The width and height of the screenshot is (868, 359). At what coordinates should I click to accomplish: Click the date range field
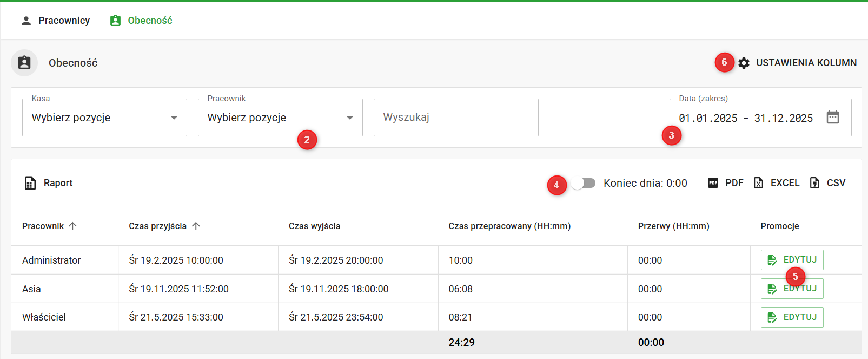(x=760, y=118)
